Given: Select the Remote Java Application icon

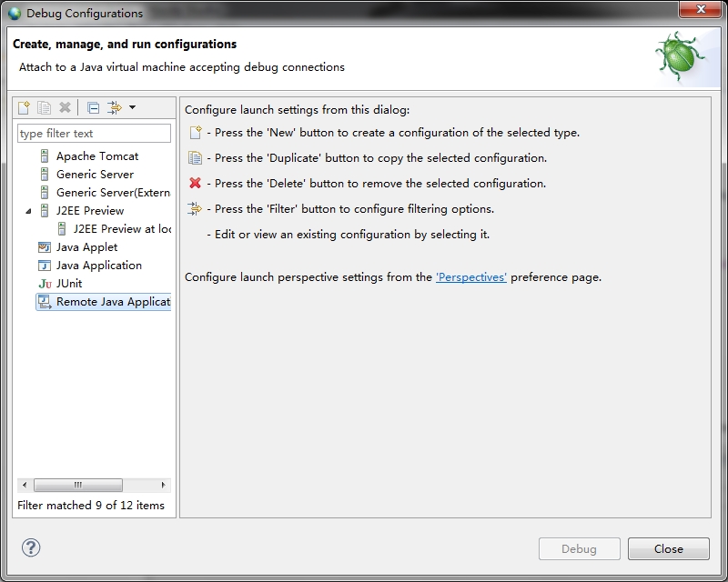Looking at the screenshot, I should point(45,302).
